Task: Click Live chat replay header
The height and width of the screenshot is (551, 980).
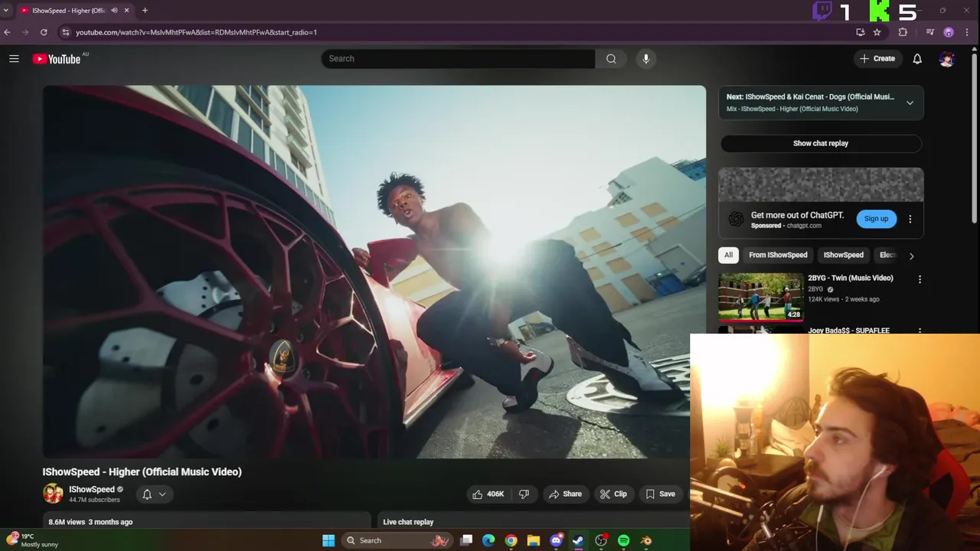Action: pyautogui.click(x=408, y=522)
